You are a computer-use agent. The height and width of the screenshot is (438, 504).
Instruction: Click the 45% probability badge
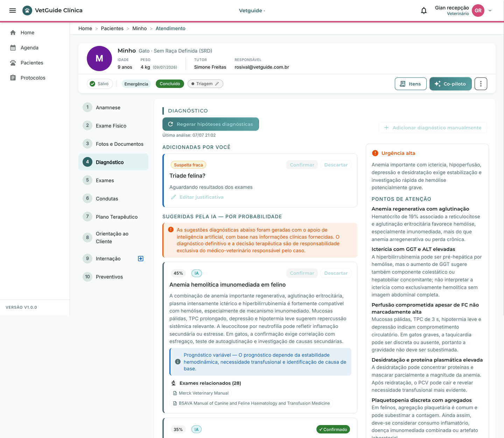pos(178,273)
